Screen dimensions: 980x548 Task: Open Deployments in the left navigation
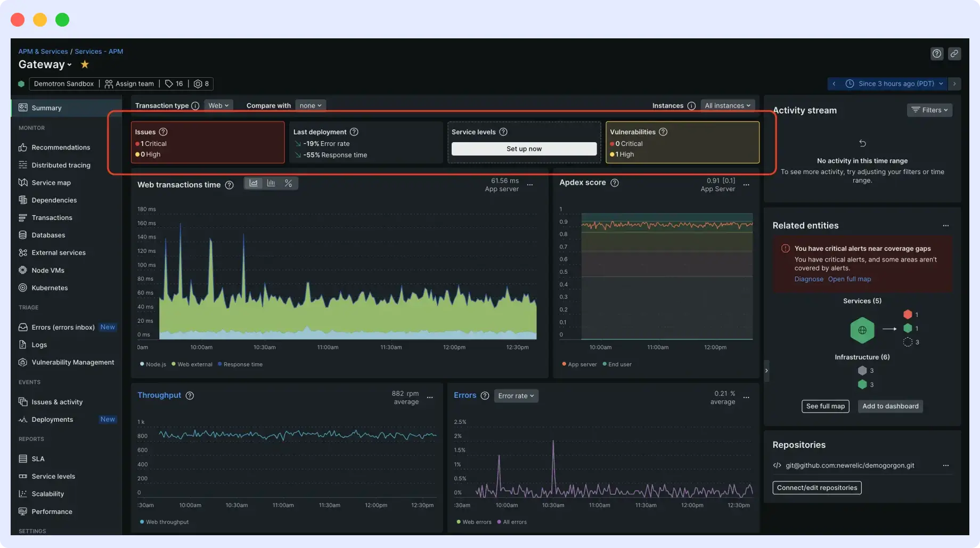52,420
